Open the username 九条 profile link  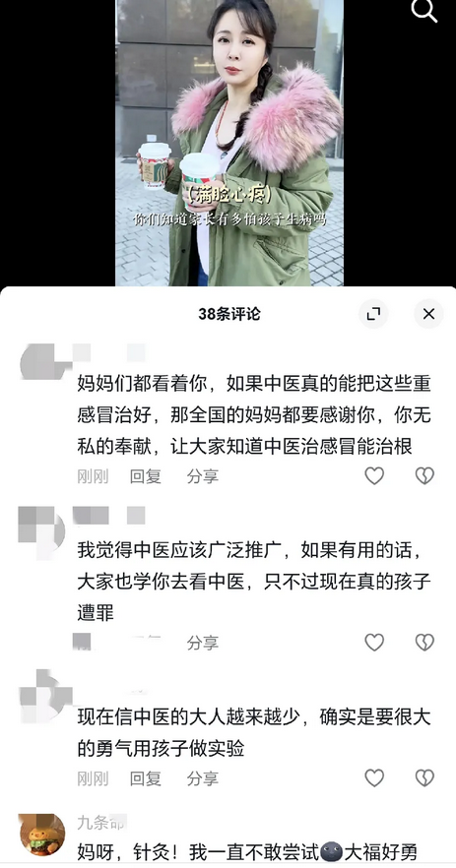[x=101, y=822]
